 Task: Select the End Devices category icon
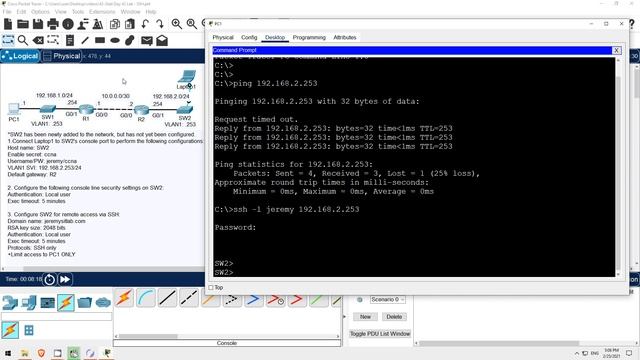click(29, 302)
